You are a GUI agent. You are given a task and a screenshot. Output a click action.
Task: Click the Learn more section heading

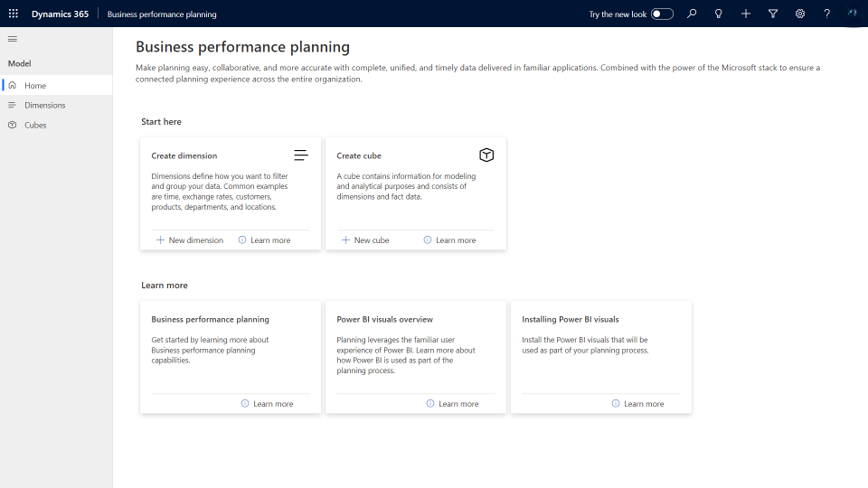[165, 286]
